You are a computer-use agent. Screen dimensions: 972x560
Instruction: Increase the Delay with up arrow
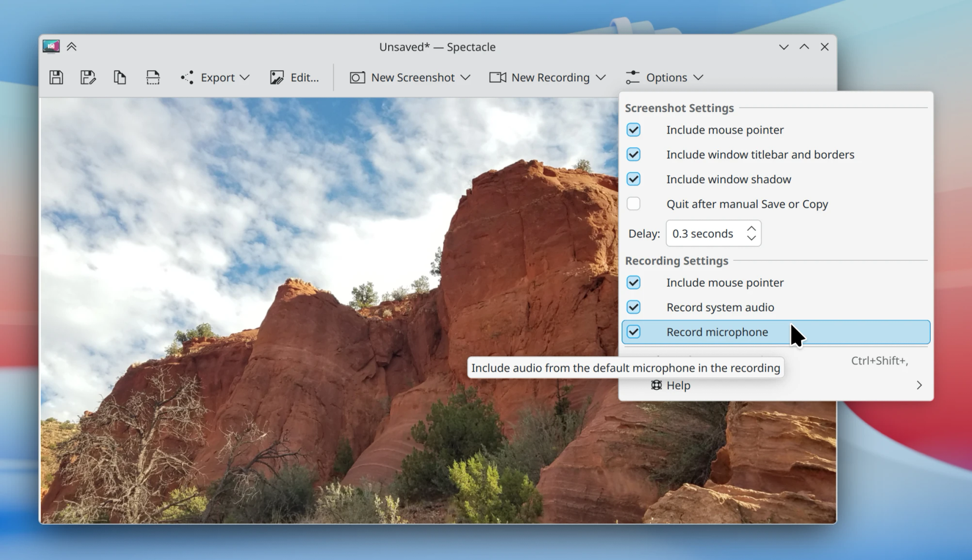click(752, 228)
